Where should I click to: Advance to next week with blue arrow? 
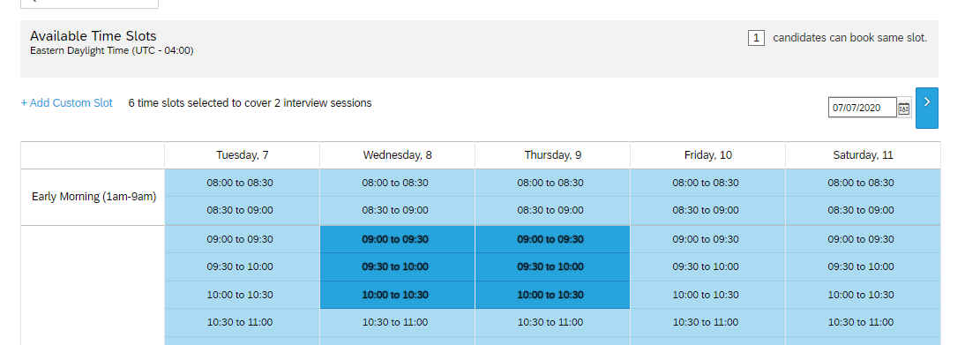[927, 108]
